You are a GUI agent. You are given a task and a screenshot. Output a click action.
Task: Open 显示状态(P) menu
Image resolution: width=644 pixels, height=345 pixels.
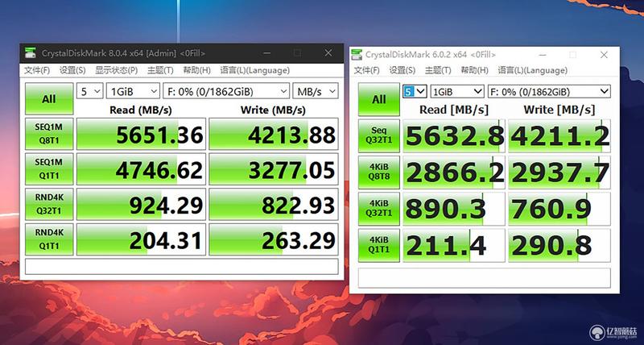pos(116,70)
